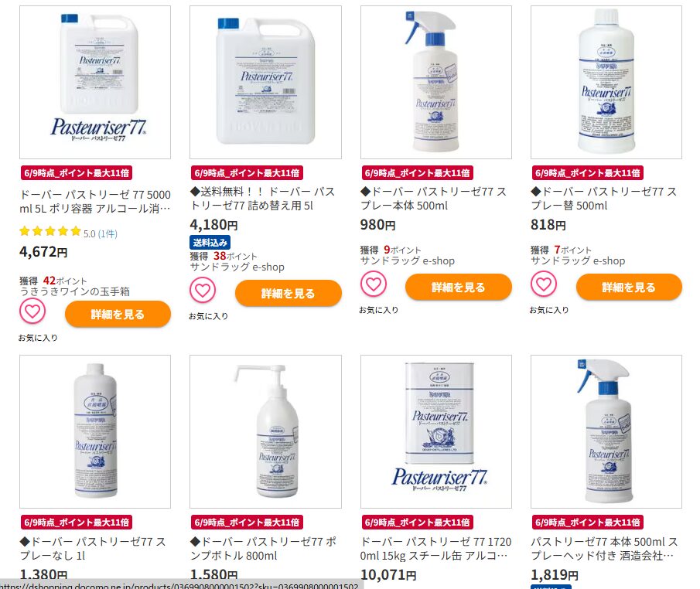Open the product title link ドーバー パストリーゼ 77 5000ml
The width and height of the screenshot is (700, 589).
[95, 202]
